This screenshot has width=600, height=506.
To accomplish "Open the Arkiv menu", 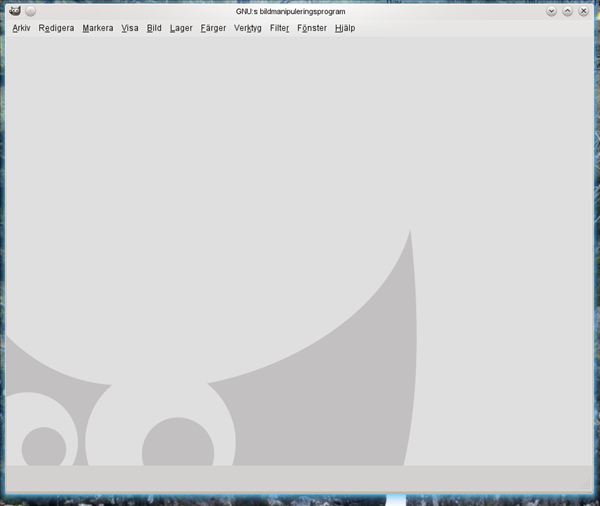I will [21, 28].
